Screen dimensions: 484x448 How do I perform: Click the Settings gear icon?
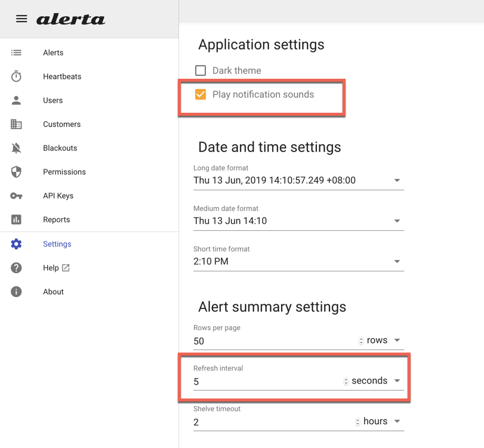tap(16, 244)
